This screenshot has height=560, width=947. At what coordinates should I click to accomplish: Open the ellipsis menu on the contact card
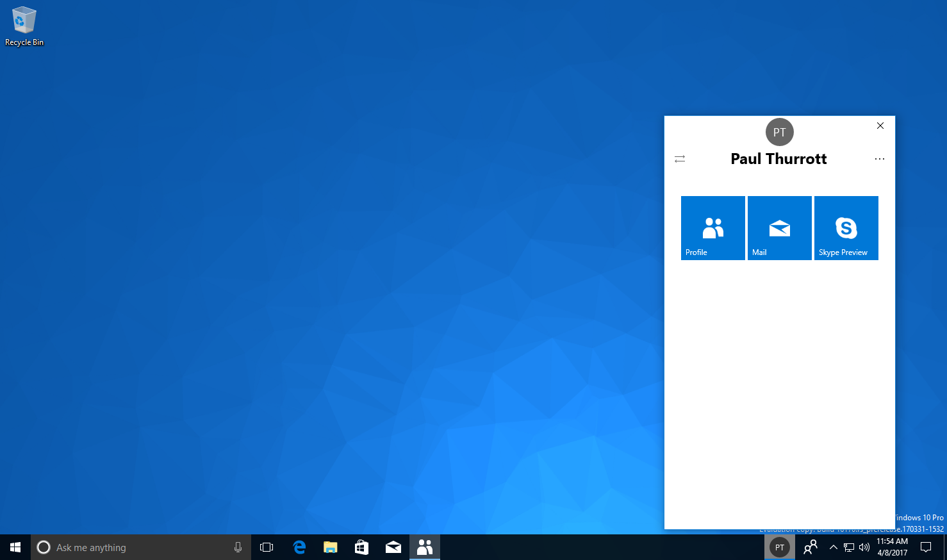click(879, 158)
